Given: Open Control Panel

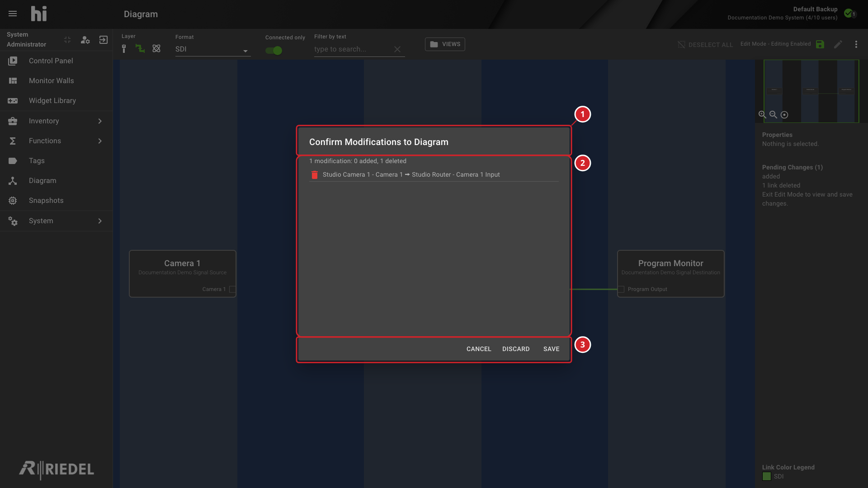Looking at the screenshot, I should coord(56,61).
